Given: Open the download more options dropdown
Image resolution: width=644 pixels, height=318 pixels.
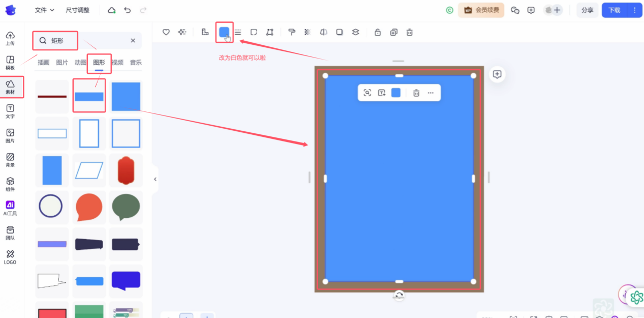Looking at the screenshot, I should click(634, 10).
